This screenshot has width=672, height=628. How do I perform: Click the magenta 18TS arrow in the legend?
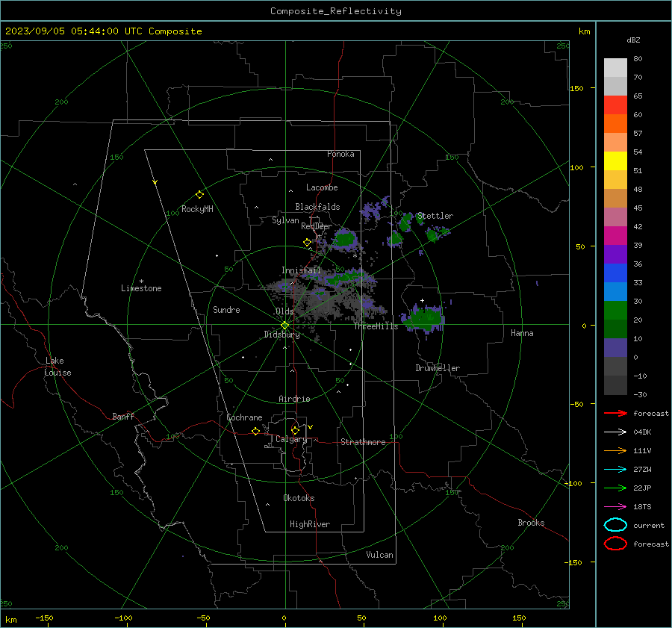point(615,506)
